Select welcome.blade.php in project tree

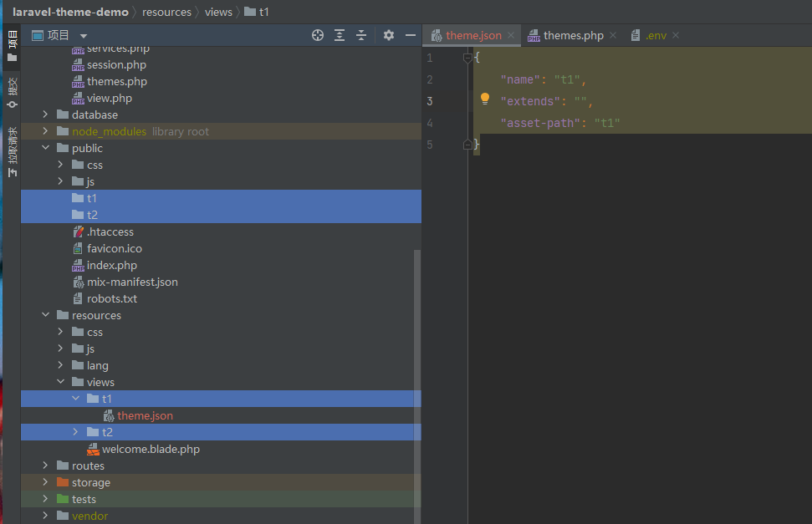pos(151,449)
